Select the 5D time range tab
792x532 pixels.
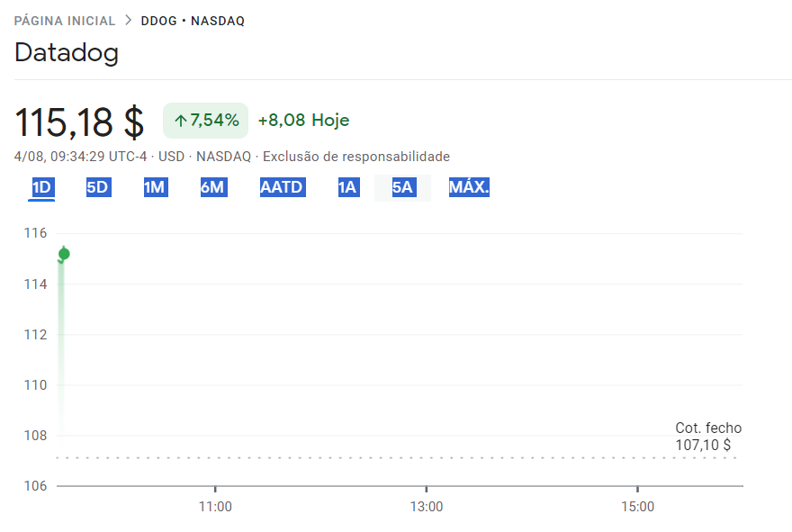pos(98,187)
